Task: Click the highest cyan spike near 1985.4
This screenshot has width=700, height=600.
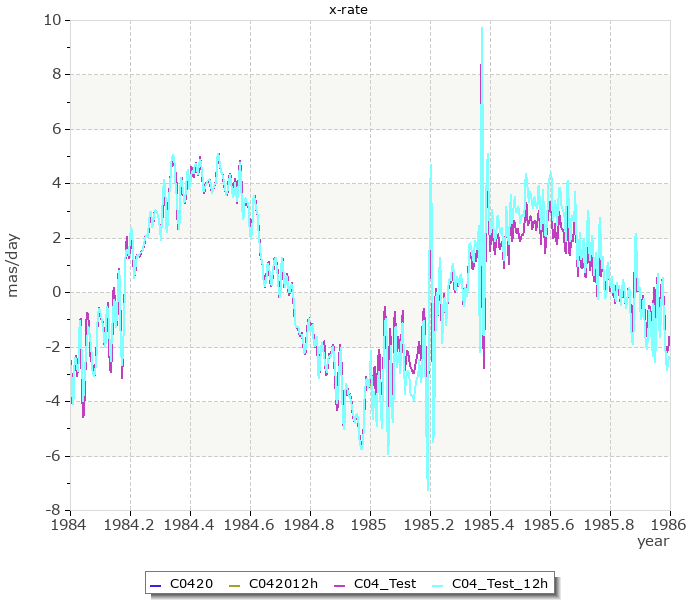Action: pos(482,29)
